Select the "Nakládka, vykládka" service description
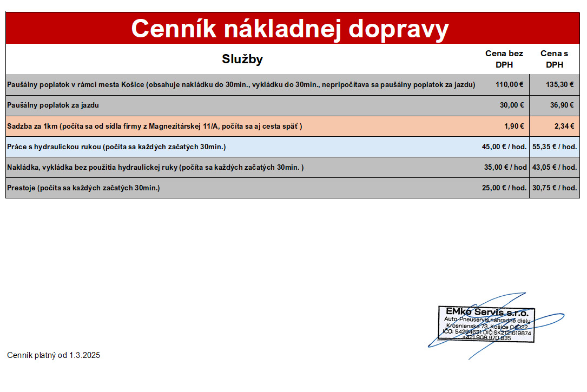 coord(155,167)
